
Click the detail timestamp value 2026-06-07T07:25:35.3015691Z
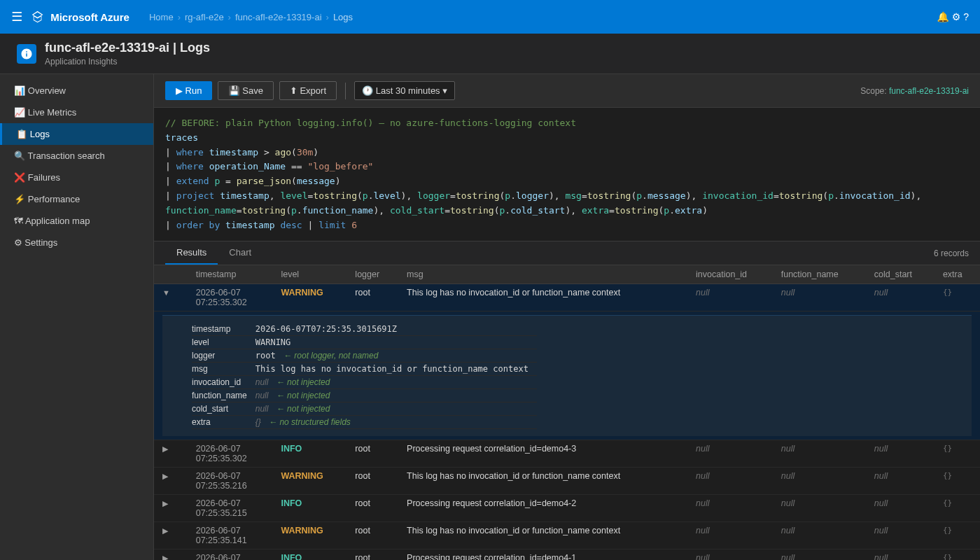326,329
